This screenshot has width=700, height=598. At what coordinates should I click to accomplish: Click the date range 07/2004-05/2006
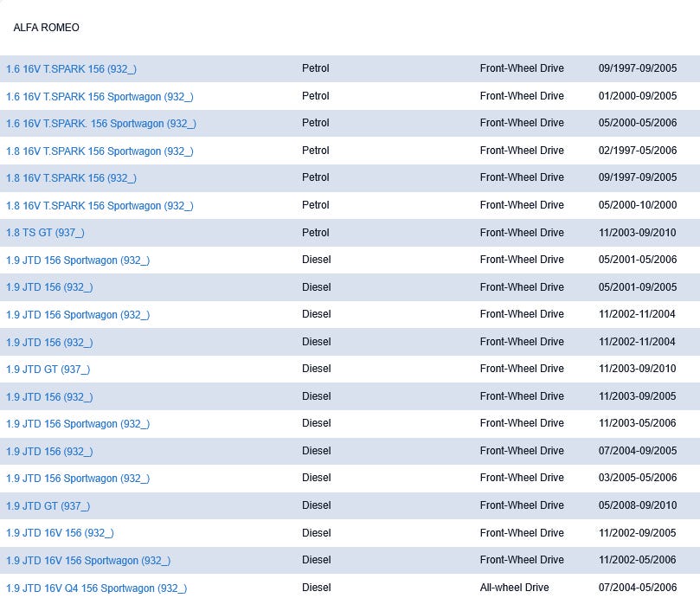click(x=638, y=587)
